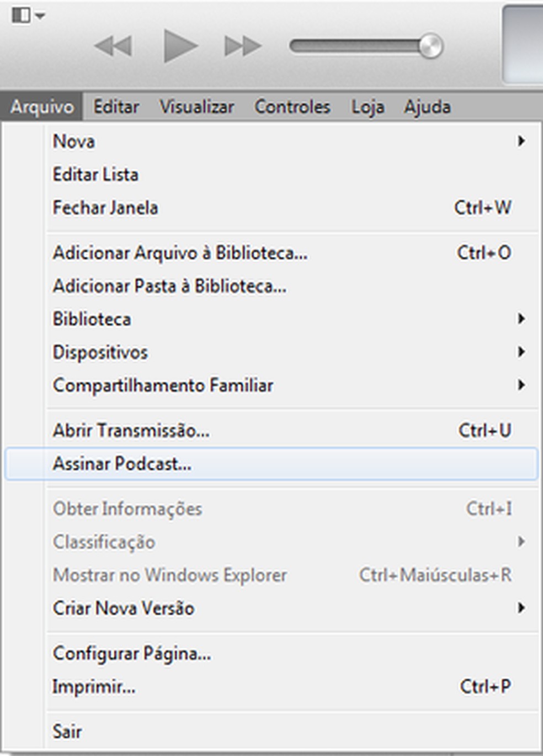Click the fast-forward next track button
543x756 pixels.
[x=242, y=46]
